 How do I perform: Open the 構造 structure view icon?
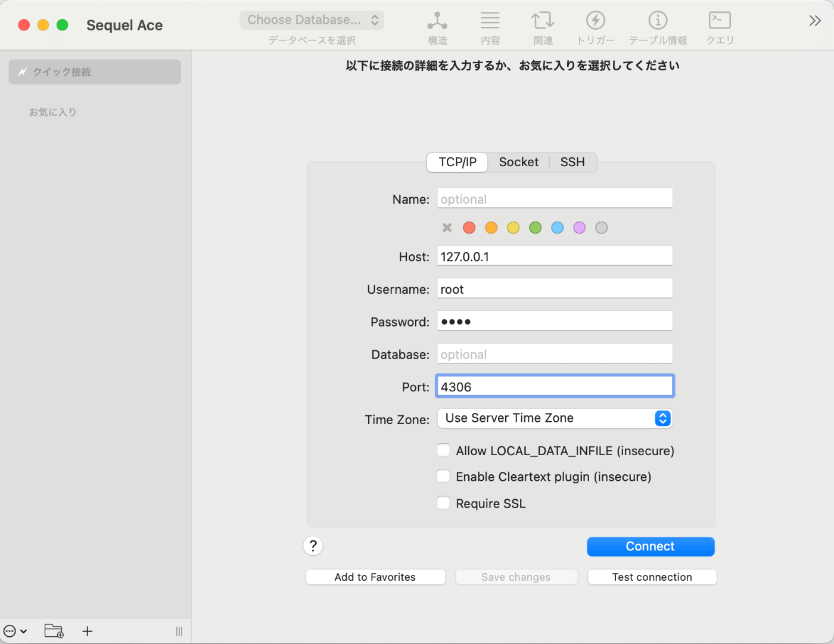[437, 21]
